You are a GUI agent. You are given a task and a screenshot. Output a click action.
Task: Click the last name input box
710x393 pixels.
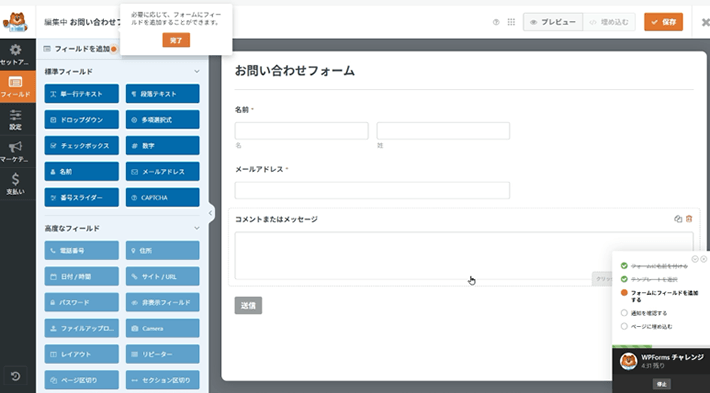click(443, 130)
